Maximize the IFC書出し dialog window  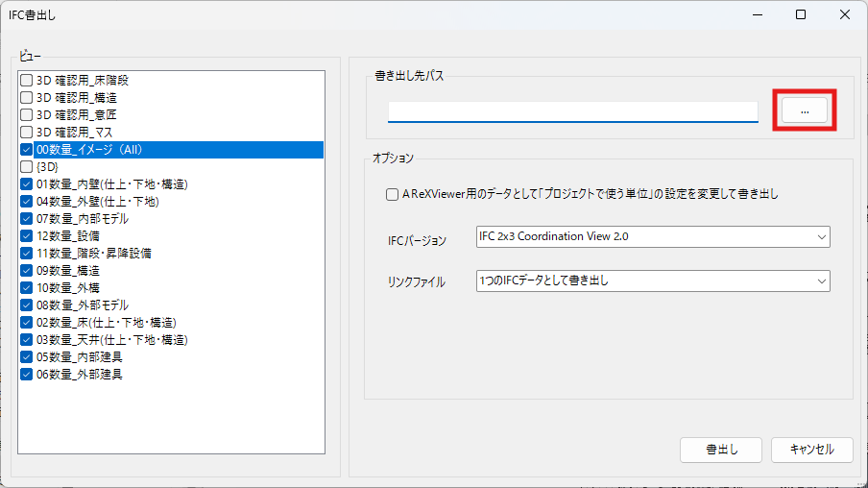tap(801, 14)
